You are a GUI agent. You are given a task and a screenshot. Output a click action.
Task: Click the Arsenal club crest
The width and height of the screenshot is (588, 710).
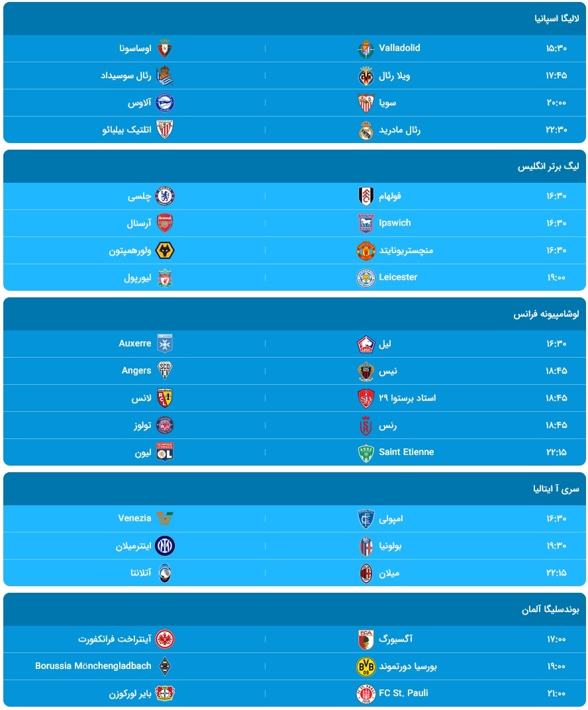pyautogui.click(x=165, y=223)
